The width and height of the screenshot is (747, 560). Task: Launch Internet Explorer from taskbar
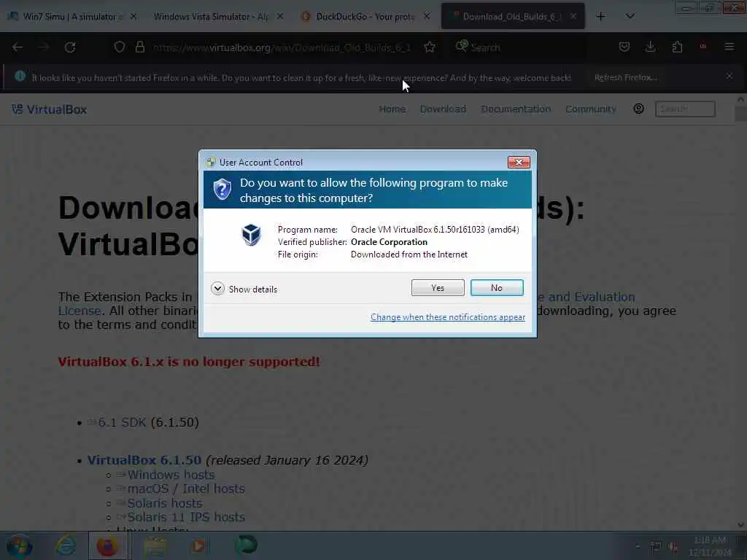(x=65, y=545)
